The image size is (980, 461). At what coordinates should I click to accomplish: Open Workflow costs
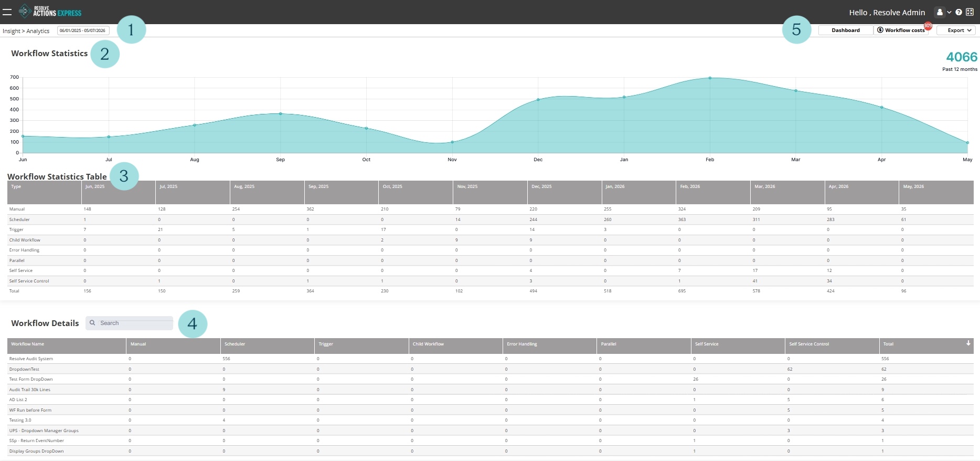pyautogui.click(x=901, y=30)
